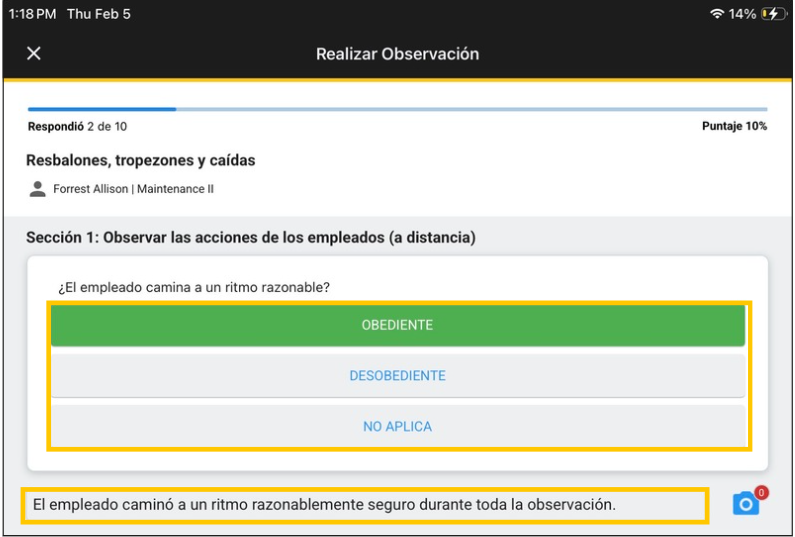The image size is (795, 537).
Task: Click the blue filled part of the progress bar
Action: 102,109
